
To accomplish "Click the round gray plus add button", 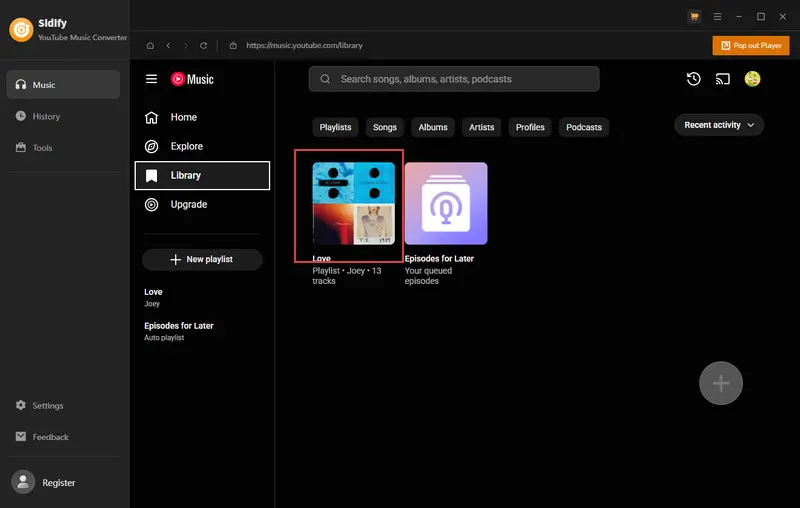I will 721,384.
